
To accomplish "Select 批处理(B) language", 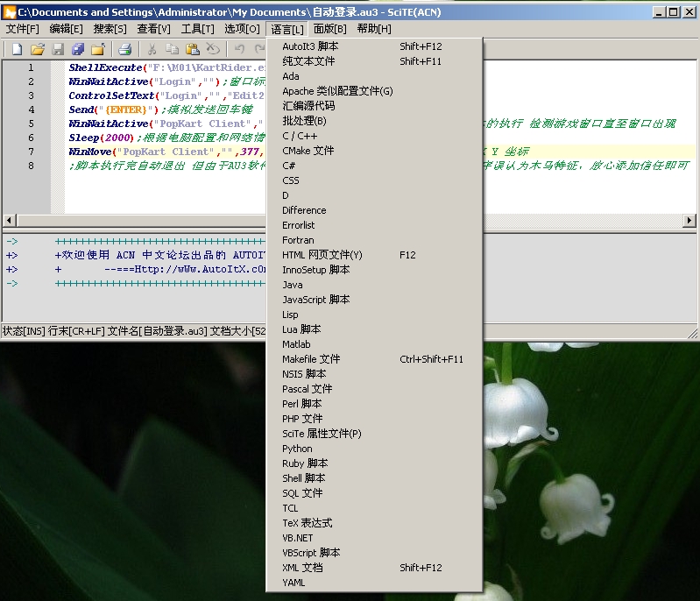I will point(374,121).
